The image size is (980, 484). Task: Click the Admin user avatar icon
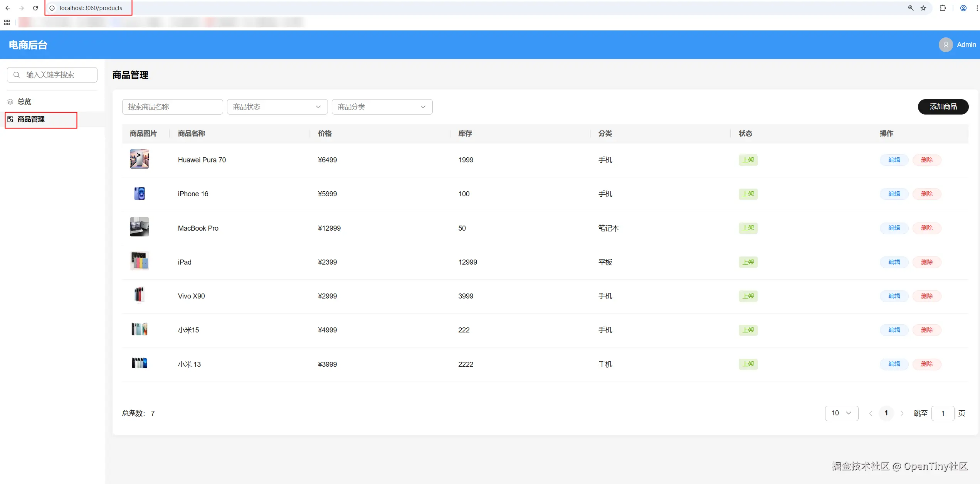945,45
